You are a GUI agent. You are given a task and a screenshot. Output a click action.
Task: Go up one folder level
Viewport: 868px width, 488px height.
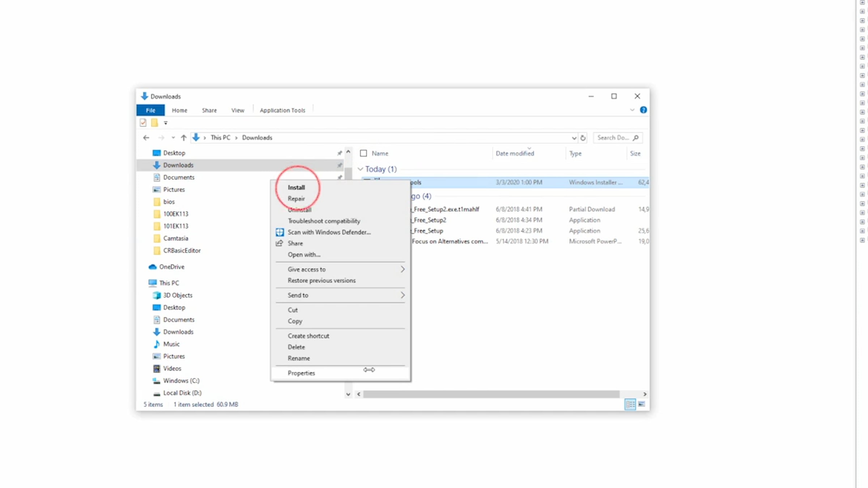click(x=183, y=138)
